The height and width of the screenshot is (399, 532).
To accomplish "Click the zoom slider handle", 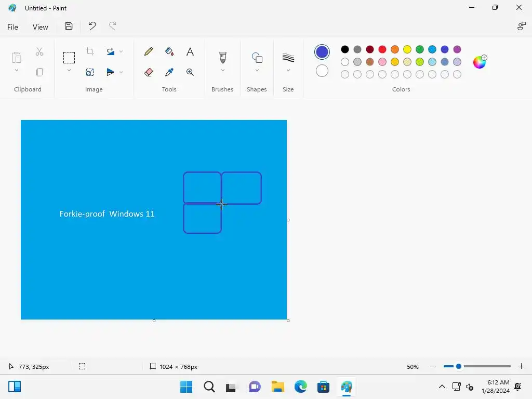I will tap(459, 366).
